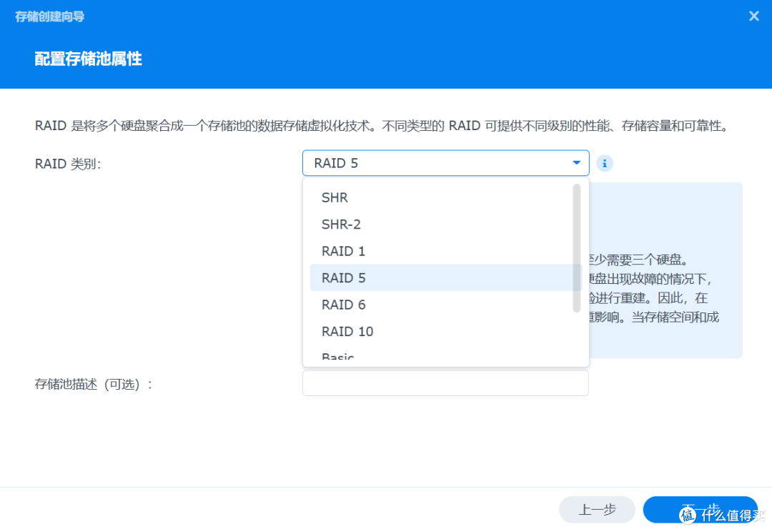This screenshot has width=772, height=532.
Task: Choose Basic at the bottom of the list
Action: click(x=338, y=355)
